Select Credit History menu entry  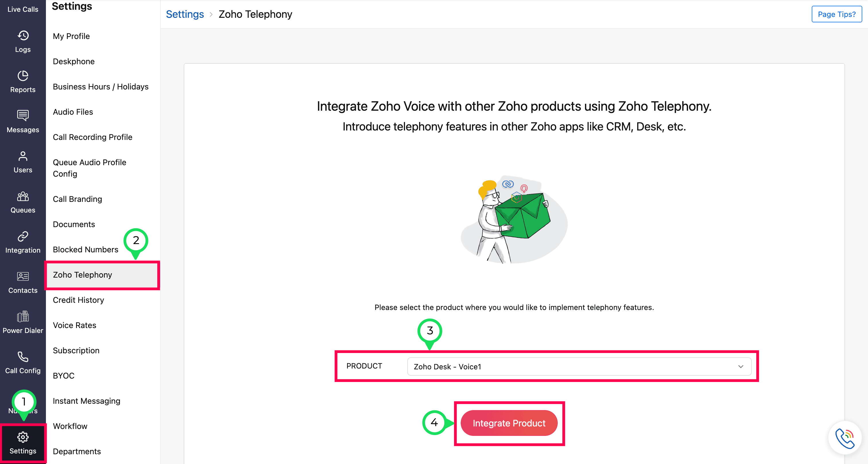coord(79,300)
